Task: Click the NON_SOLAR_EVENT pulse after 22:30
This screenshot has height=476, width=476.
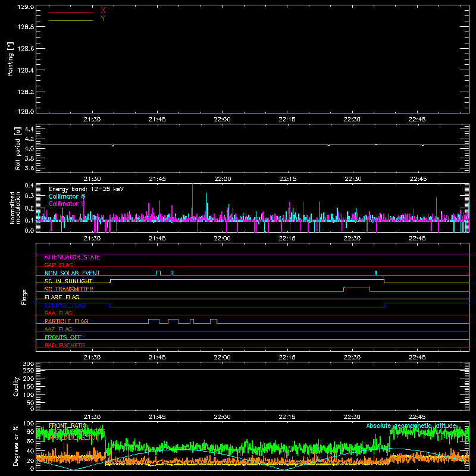Action: 376,273
